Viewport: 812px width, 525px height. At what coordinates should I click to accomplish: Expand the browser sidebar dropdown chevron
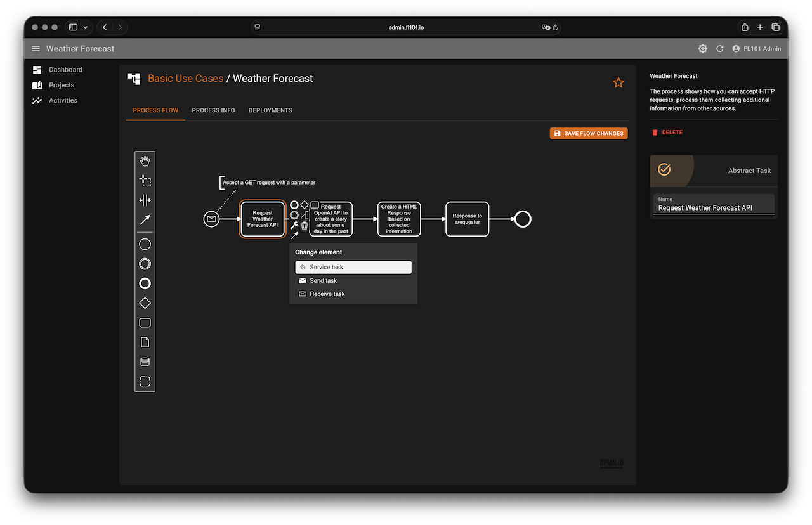pyautogui.click(x=86, y=27)
